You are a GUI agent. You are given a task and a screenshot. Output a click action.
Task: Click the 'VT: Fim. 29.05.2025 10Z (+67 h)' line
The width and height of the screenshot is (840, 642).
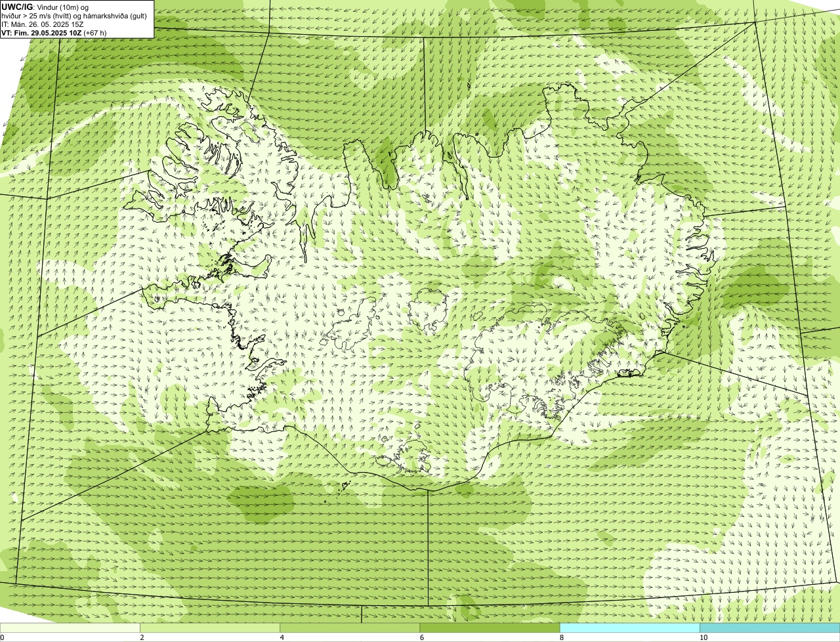point(54,32)
